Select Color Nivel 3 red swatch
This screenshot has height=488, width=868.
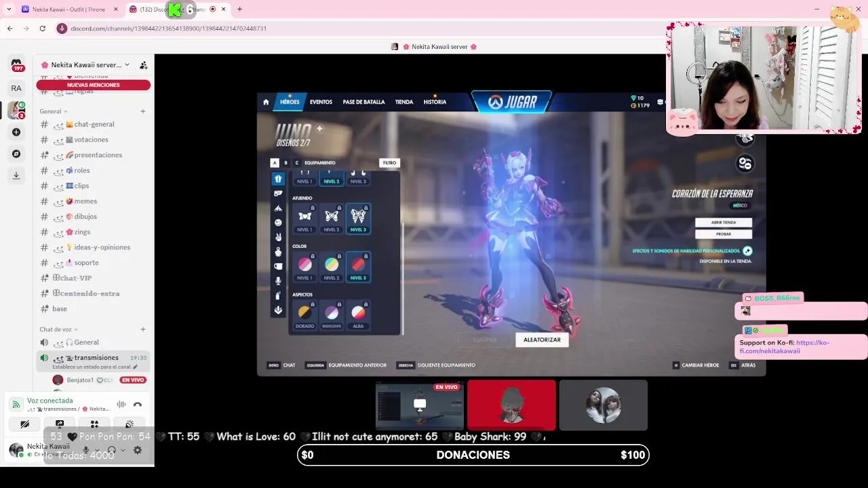click(358, 266)
